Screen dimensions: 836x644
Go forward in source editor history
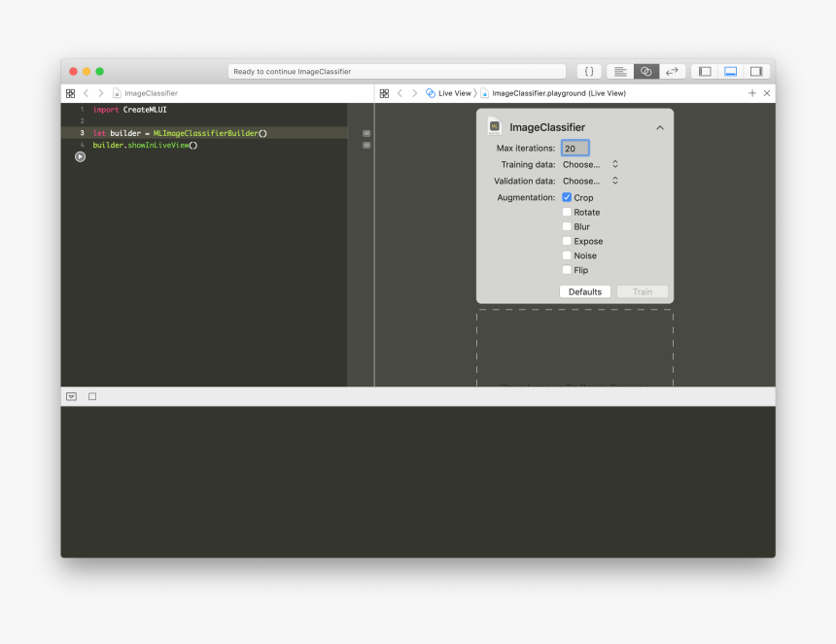101,93
